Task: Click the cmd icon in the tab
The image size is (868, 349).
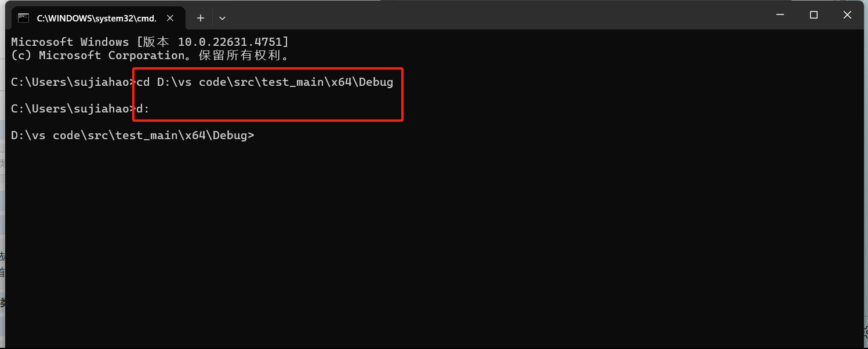Action: tap(23, 18)
